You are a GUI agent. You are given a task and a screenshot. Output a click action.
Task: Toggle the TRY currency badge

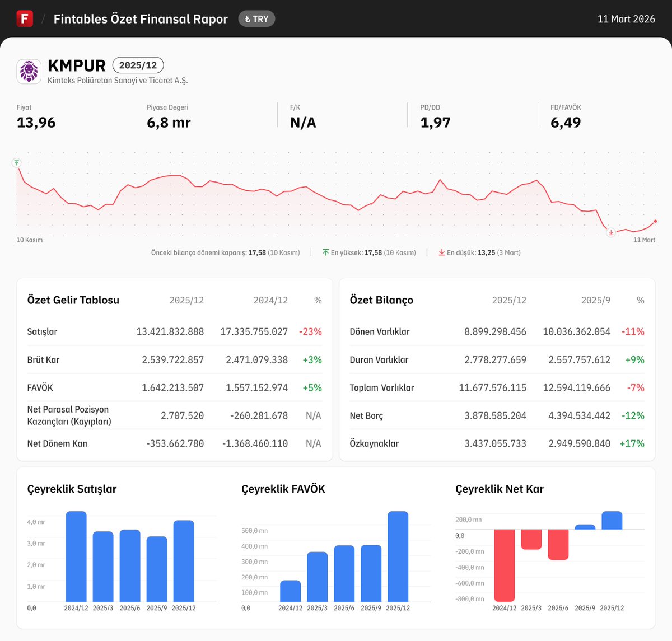(x=256, y=18)
